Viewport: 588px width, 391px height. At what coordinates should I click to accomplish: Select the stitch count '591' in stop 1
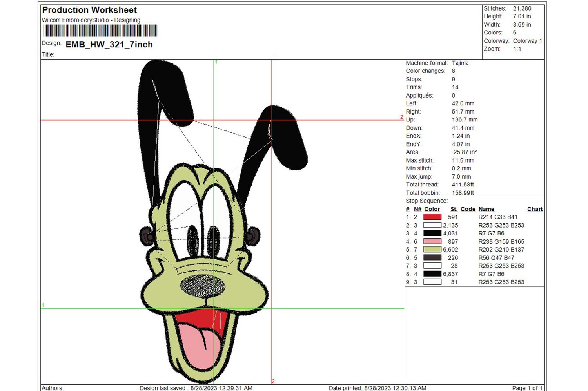pyautogui.click(x=453, y=217)
